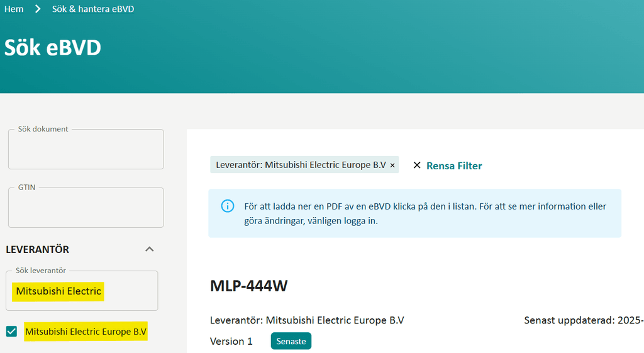Click the Sök eBVD page heading

point(53,48)
